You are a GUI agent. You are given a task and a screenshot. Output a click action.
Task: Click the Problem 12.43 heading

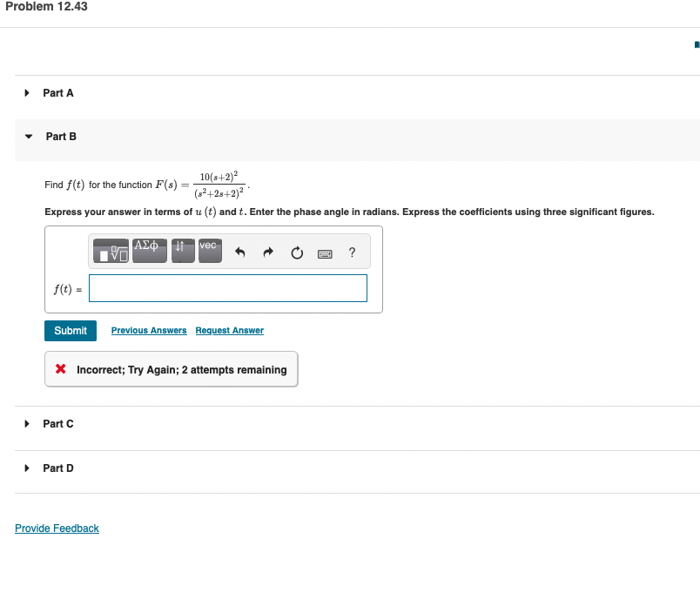point(46,6)
